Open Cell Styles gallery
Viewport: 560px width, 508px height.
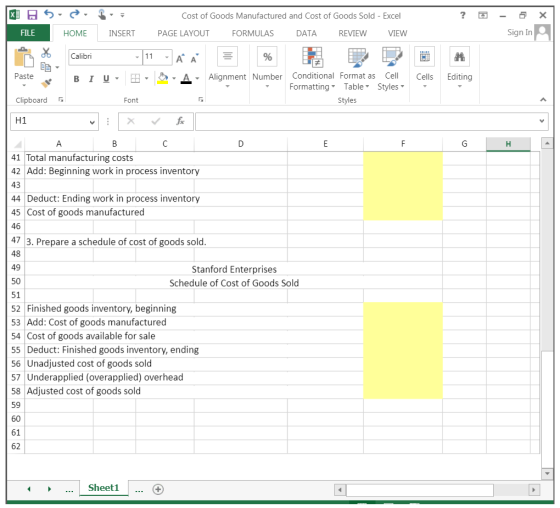(x=391, y=69)
